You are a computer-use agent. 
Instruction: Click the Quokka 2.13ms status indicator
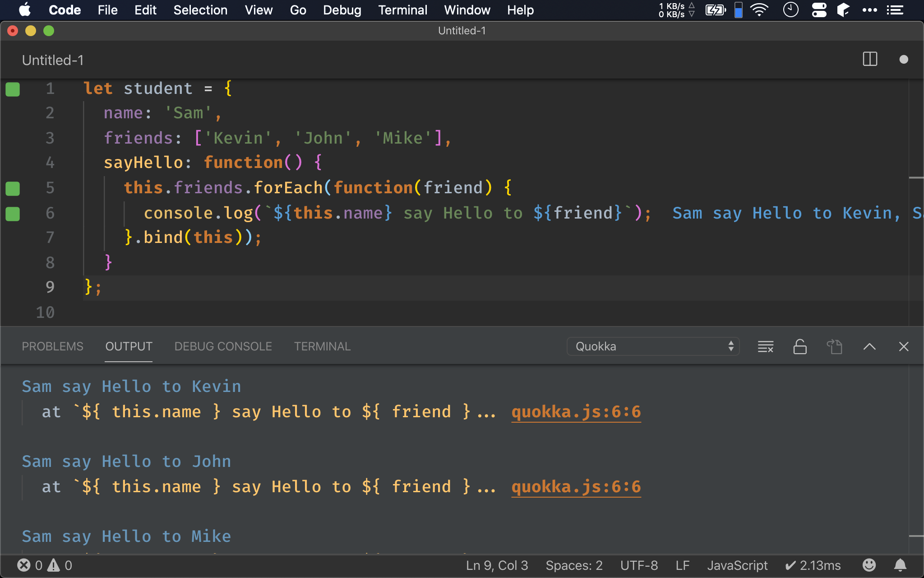pyautogui.click(x=813, y=565)
